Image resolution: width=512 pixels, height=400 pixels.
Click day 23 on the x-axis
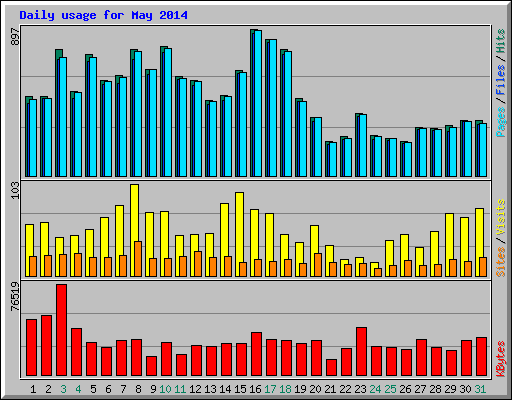(360, 389)
